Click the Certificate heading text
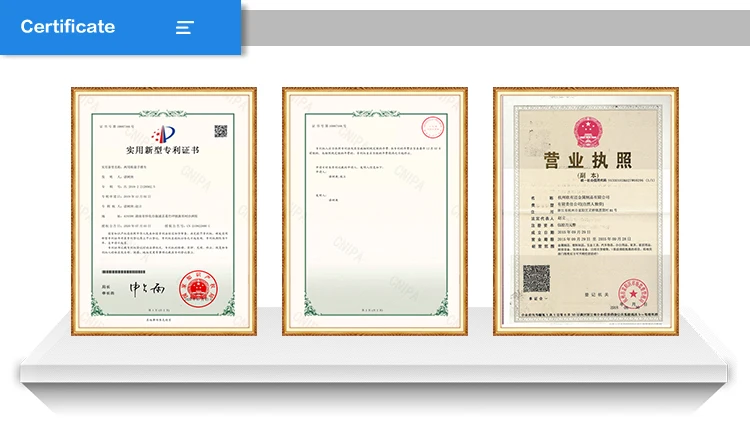The image size is (750, 440). point(67,26)
